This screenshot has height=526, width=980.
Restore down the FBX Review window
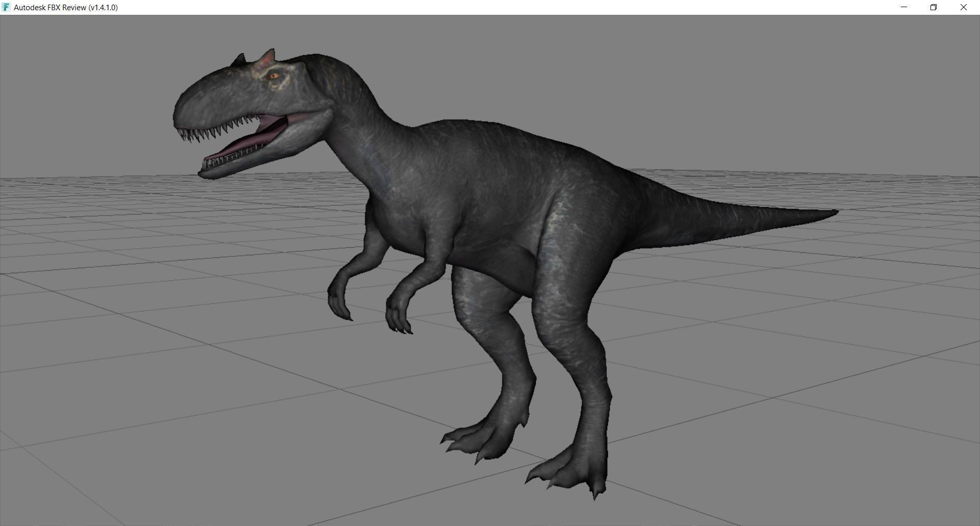tap(934, 7)
